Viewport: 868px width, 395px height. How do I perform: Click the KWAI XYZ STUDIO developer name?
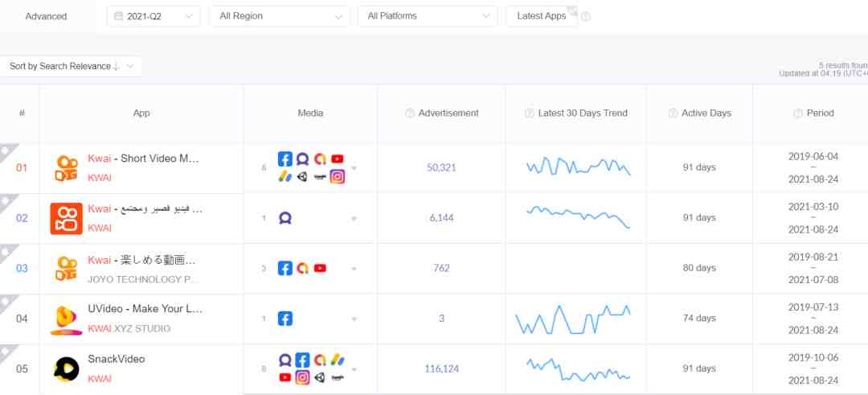pyautogui.click(x=129, y=328)
